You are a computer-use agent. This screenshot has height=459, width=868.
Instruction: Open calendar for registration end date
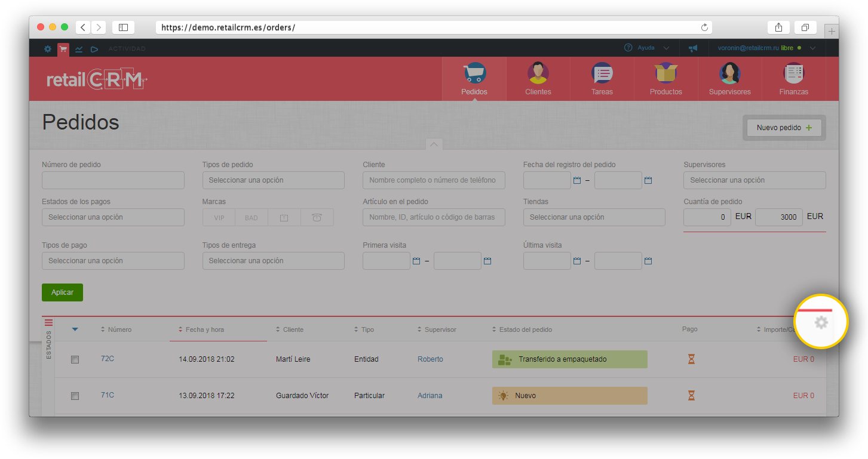(648, 180)
